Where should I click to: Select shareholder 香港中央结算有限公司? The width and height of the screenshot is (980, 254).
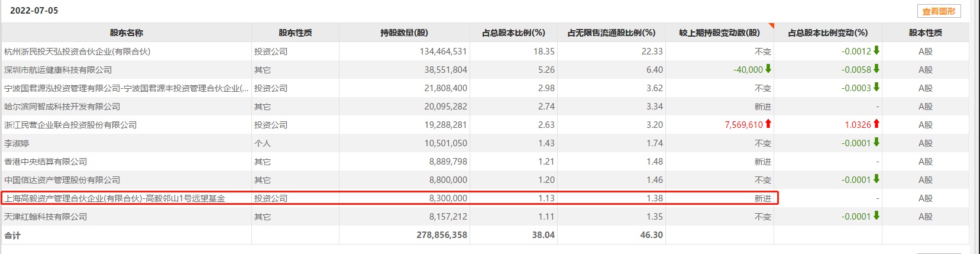(x=46, y=162)
